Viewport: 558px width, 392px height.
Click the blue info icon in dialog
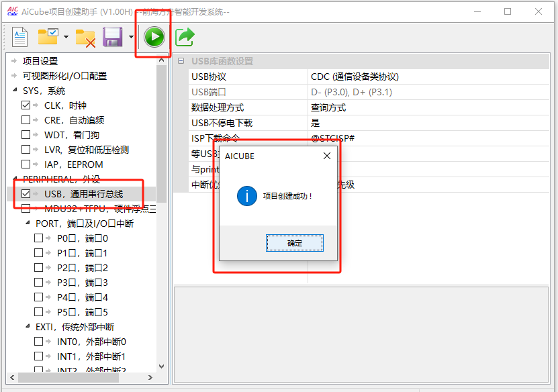[246, 196]
